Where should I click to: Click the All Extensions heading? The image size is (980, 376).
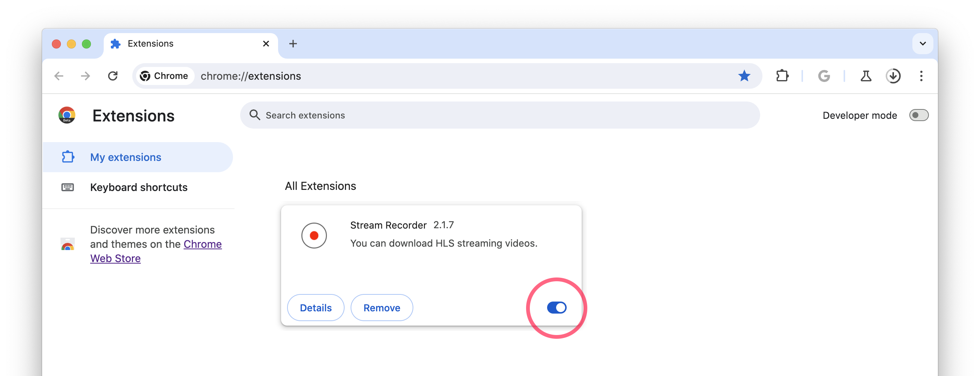pos(320,186)
